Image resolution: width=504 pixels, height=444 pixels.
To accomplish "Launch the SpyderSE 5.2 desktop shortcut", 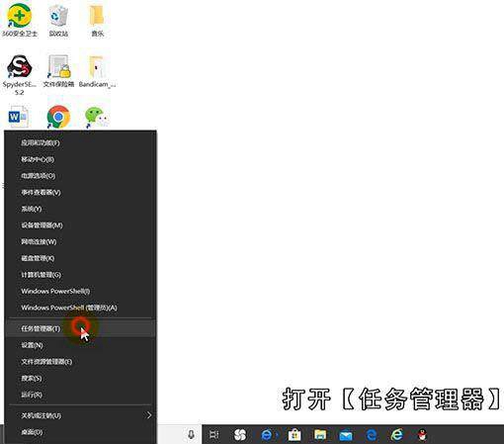I will point(20,74).
